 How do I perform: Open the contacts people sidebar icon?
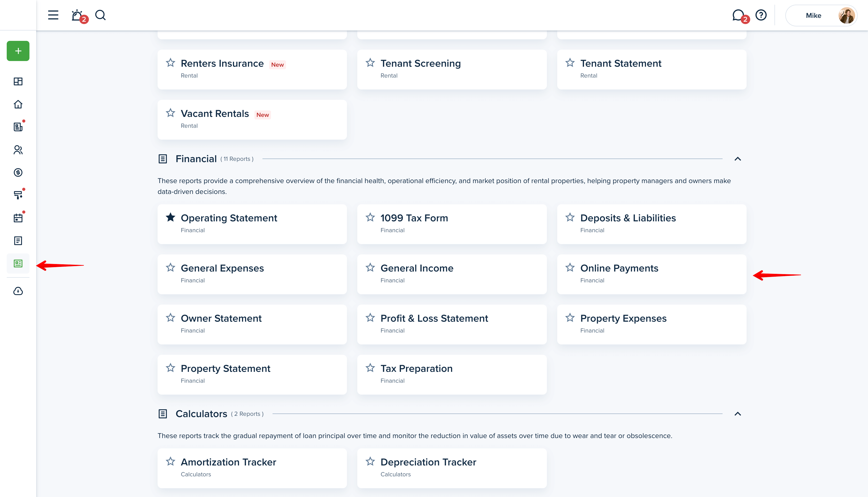(18, 149)
